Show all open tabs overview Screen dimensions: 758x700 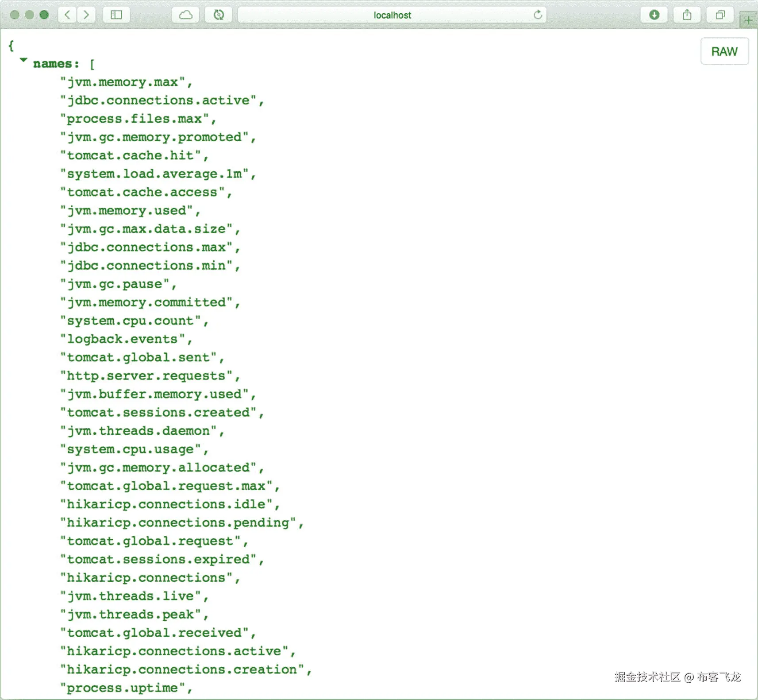pos(720,15)
